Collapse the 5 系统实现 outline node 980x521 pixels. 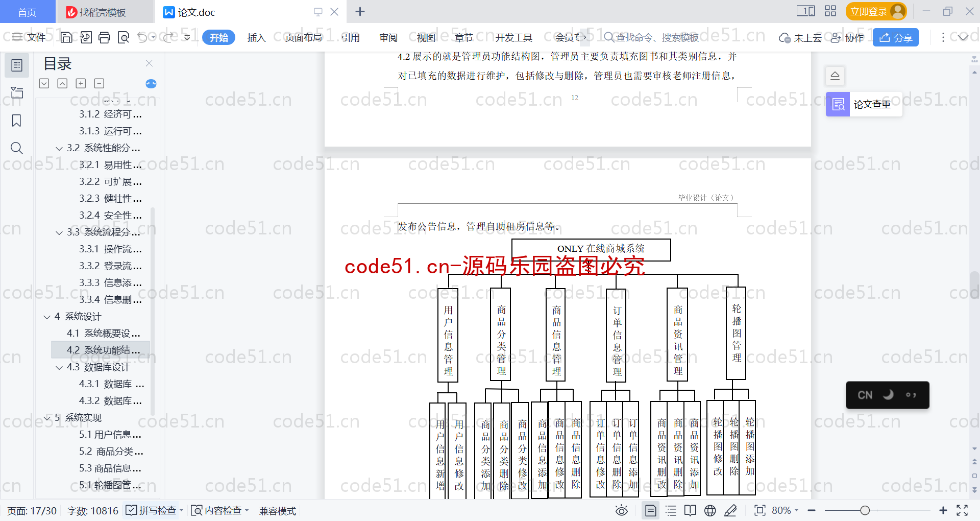point(47,418)
